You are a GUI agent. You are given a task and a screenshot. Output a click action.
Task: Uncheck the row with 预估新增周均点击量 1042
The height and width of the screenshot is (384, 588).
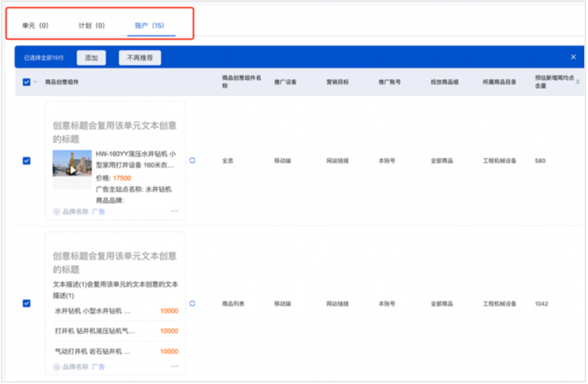pyautogui.click(x=26, y=303)
